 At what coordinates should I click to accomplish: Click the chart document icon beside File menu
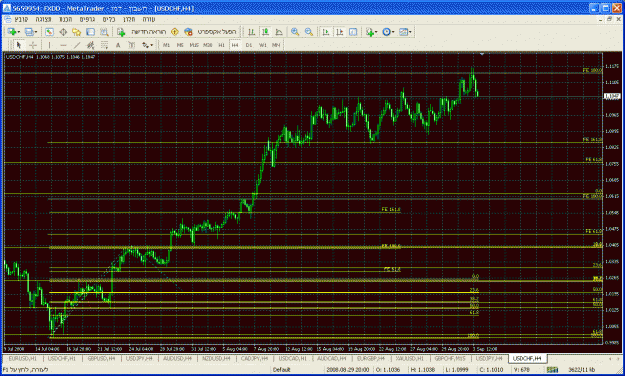(7, 19)
